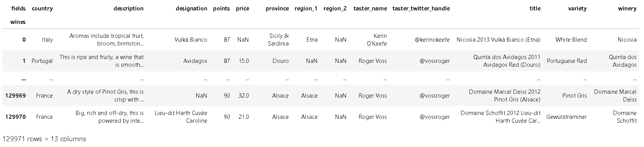
Task: Click the 'country' column header
Action: click(x=42, y=8)
